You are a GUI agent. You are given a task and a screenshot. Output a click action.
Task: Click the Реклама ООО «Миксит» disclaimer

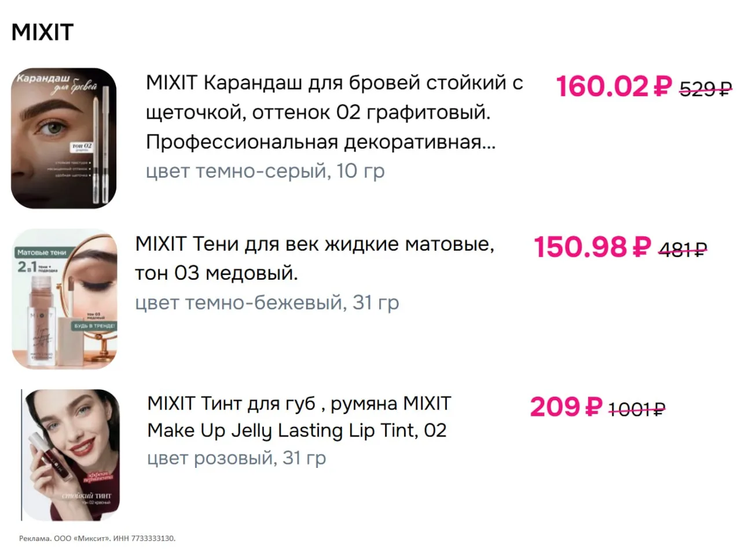pyautogui.click(x=97, y=539)
